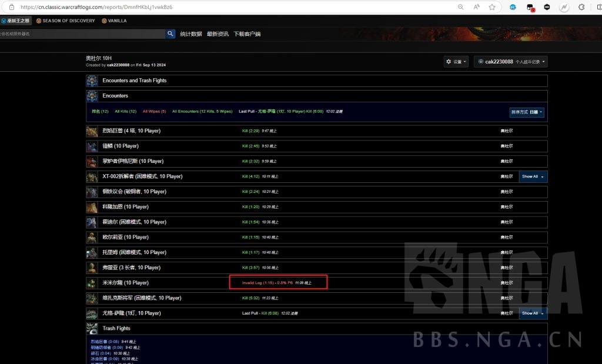Open the 科隆加恩 Kill (1:20) fight
602x364 pixels.
click(x=250, y=207)
